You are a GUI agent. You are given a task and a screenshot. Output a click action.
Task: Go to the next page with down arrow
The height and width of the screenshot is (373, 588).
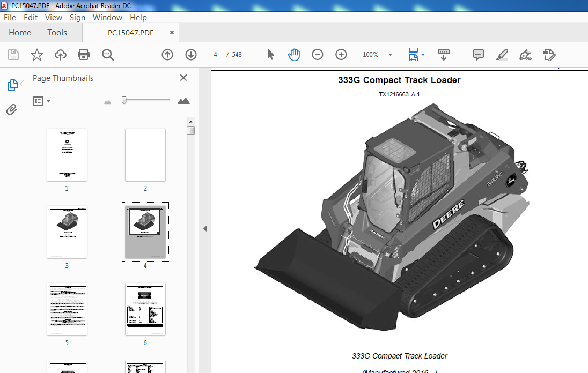coord(191,55)
